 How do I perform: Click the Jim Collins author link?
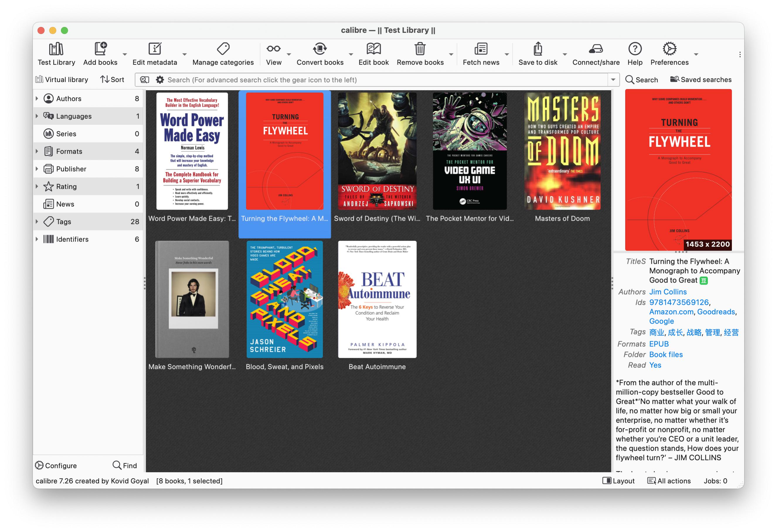pos(668,292)
